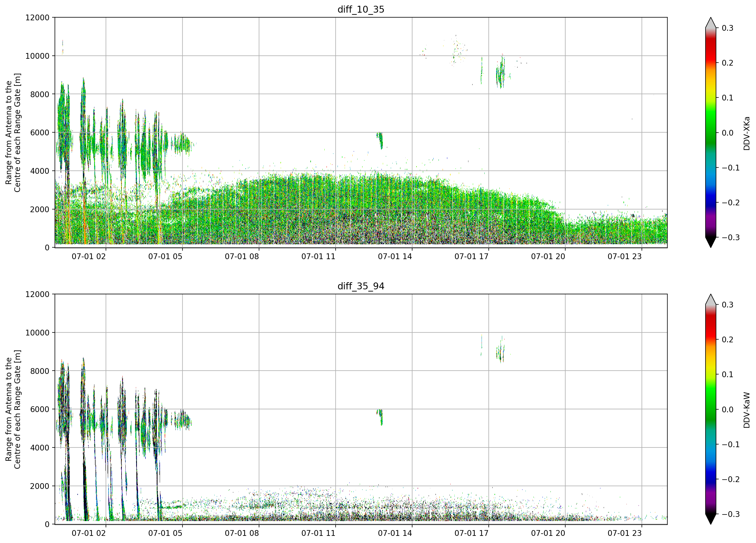Click the 0.0 label on DDV-XKa colorbar
This screenshot has height=543, width=756.
(727, 133)
